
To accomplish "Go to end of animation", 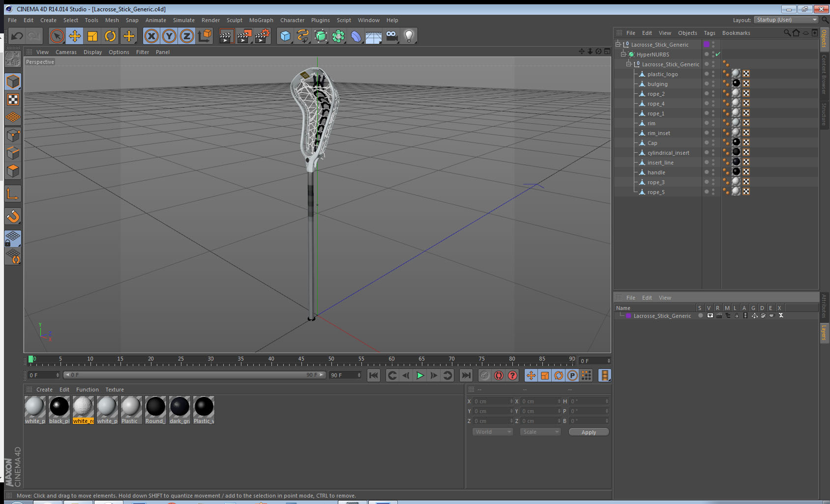I will (466, 375).
